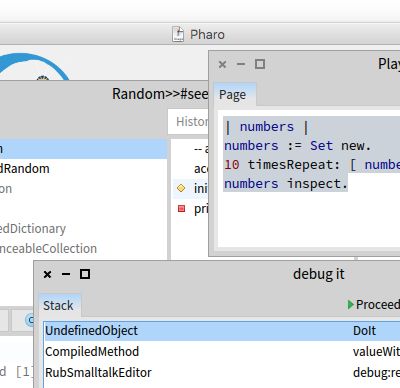Select the highlighted class row in browser list

pos(83,149)
